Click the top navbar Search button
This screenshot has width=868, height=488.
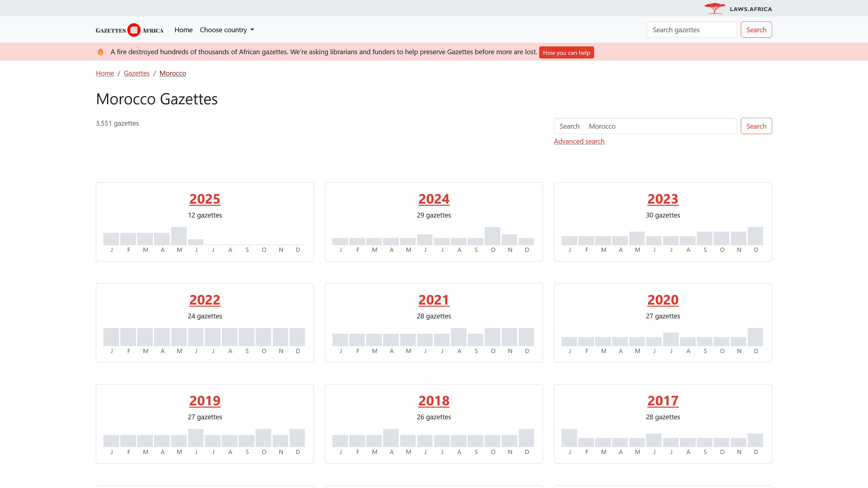(756, 30)
